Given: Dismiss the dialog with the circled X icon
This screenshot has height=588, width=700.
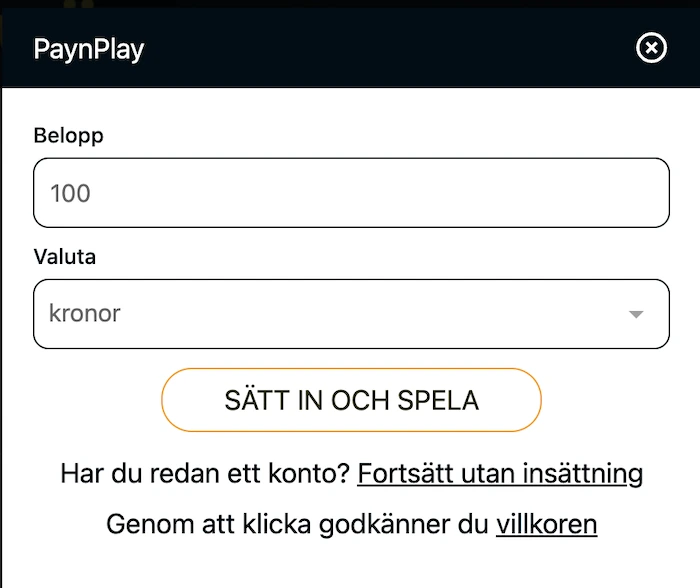Looking at the screenshot, I should point(651,48).
